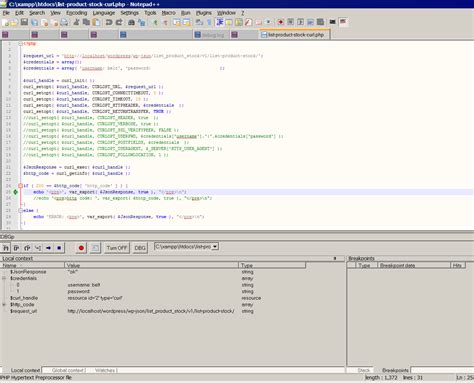Click the New file toolbar icon
Screen dimensions: 474x383
click(x=6, y=22)
